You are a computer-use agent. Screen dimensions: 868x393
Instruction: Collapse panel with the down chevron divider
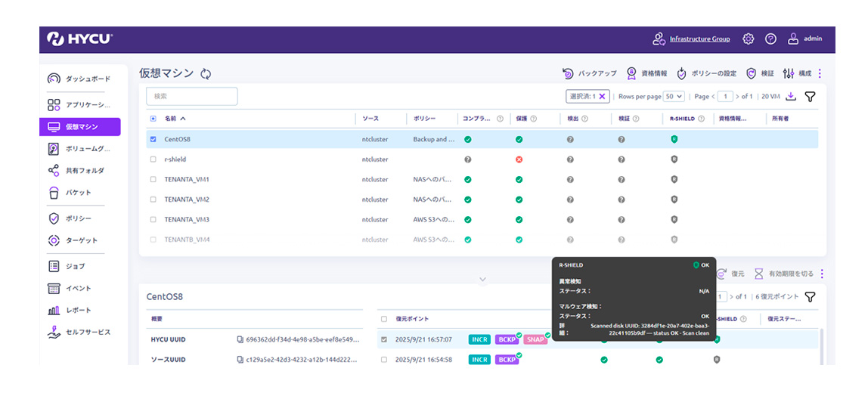[x=482, y=280]
